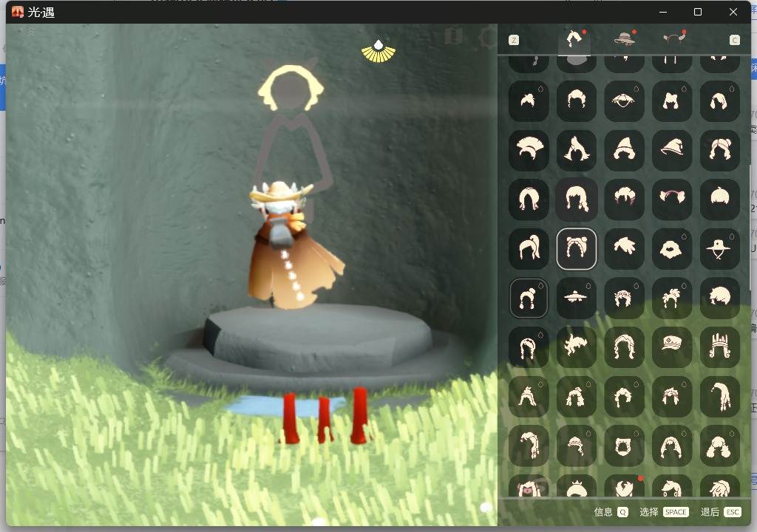
Task: Pick the fan-shaped hairstyle
Action: [x=529, y=150]
